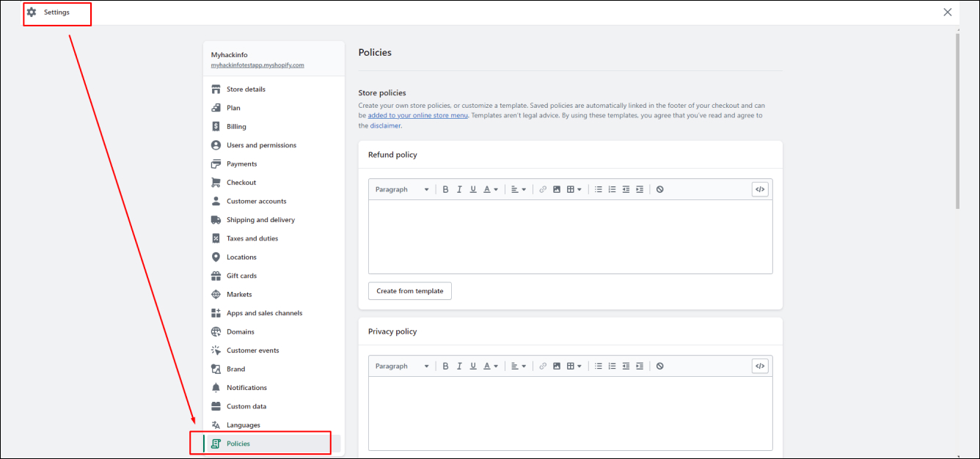The height and width of the screenshot is (459, 980).
Task: Click Insert image icon in Privacy policy
Action: coord(557,366)
